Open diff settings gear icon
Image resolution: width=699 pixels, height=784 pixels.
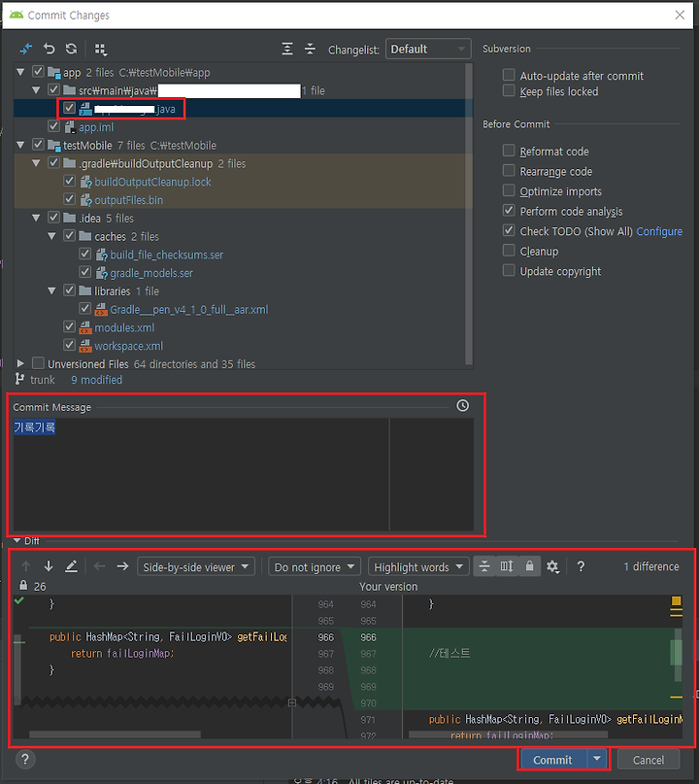[552, 566]
